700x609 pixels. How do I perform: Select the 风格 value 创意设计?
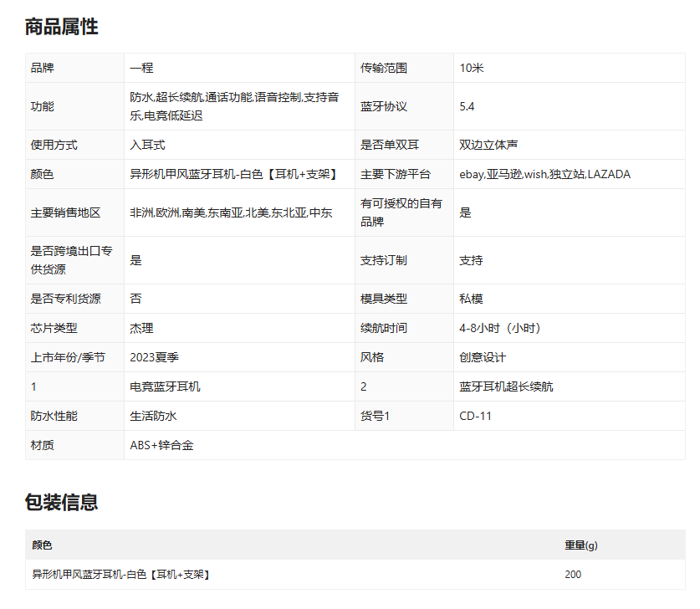click(x=483, y=357)
